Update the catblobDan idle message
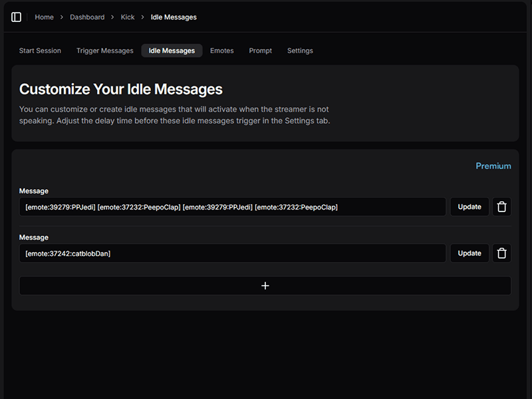The height and width of the screenshot is (399, 532). [469, 253]
